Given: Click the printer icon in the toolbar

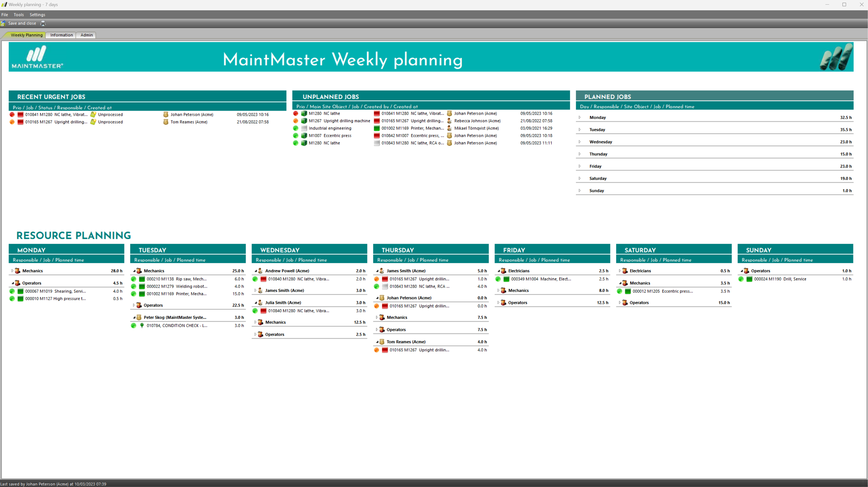Looking at the screenshot, I should 43,23.
